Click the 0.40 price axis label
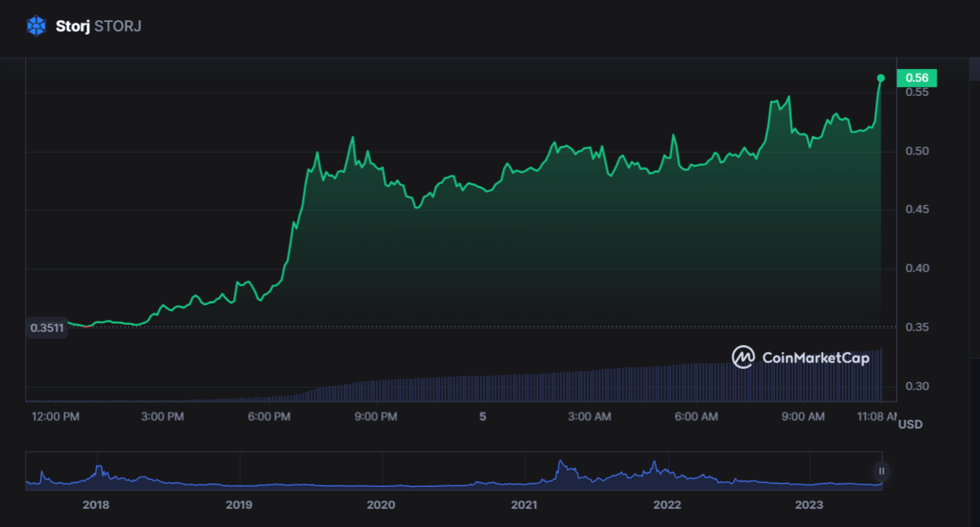Viewport: 980px width, 527px height. pos(917,268)
